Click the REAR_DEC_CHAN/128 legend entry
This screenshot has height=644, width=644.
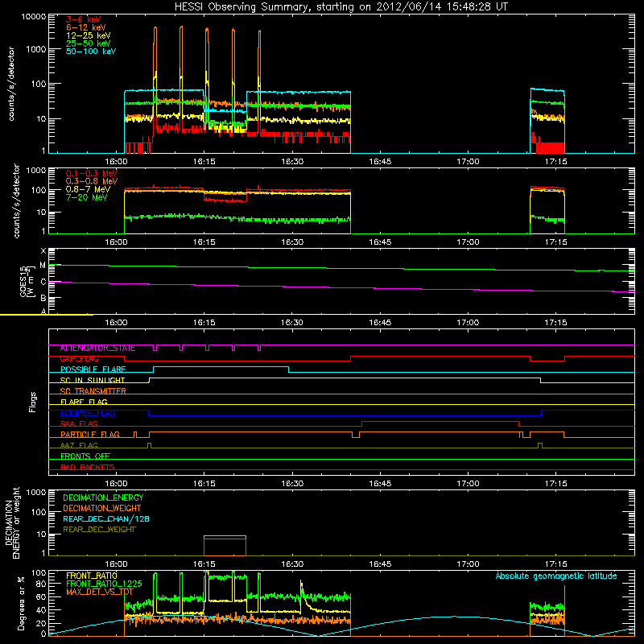tap(106, 518)
